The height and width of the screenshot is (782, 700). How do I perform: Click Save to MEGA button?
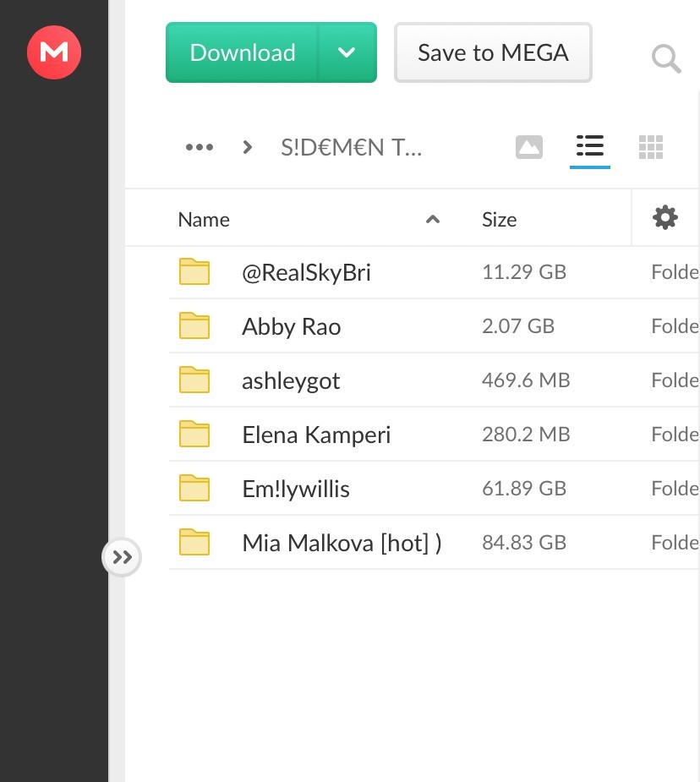(x=493, y=52)
